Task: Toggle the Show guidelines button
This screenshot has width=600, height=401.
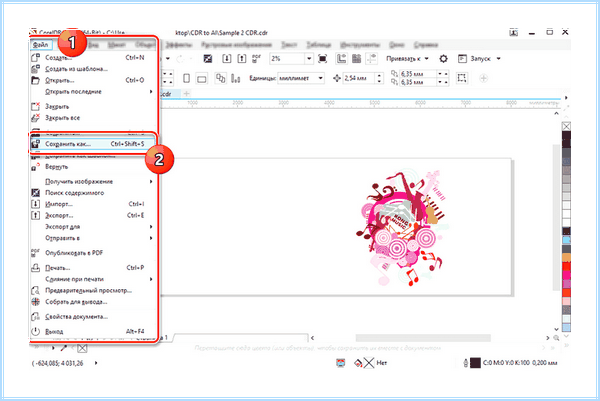Action: (x=371, y=59)
